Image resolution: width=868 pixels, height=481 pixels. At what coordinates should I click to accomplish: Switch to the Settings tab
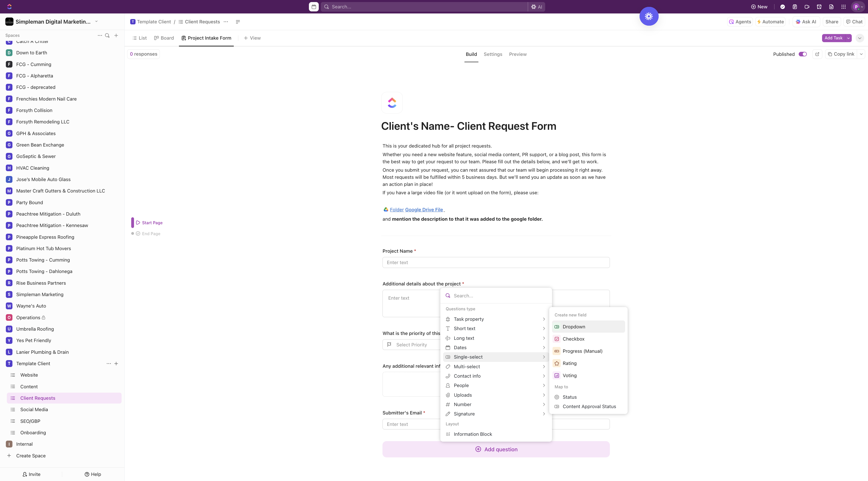(493, 54)
